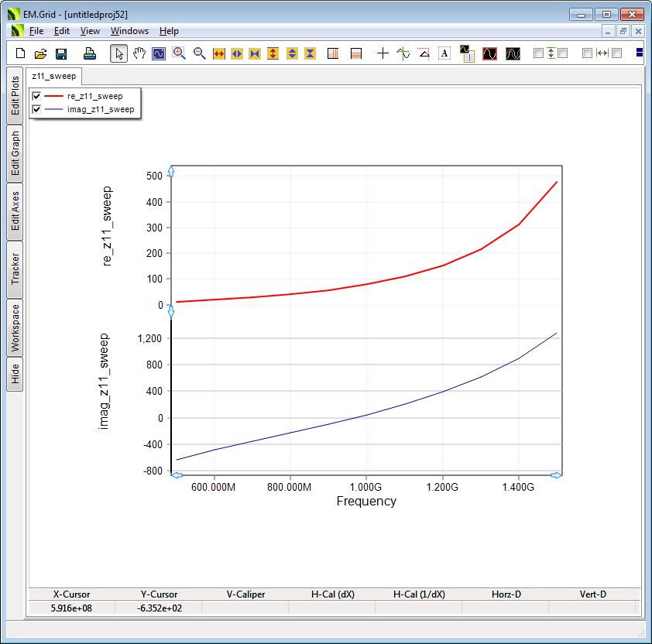Select the hand pan tool
The image size is (652, 644).
tap(139, 53)
